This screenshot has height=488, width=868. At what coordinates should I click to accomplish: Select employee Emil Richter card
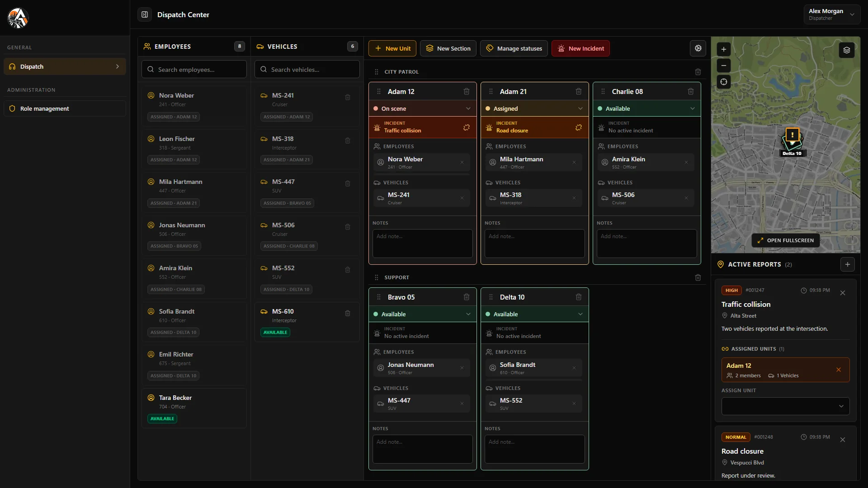[194, 365]
